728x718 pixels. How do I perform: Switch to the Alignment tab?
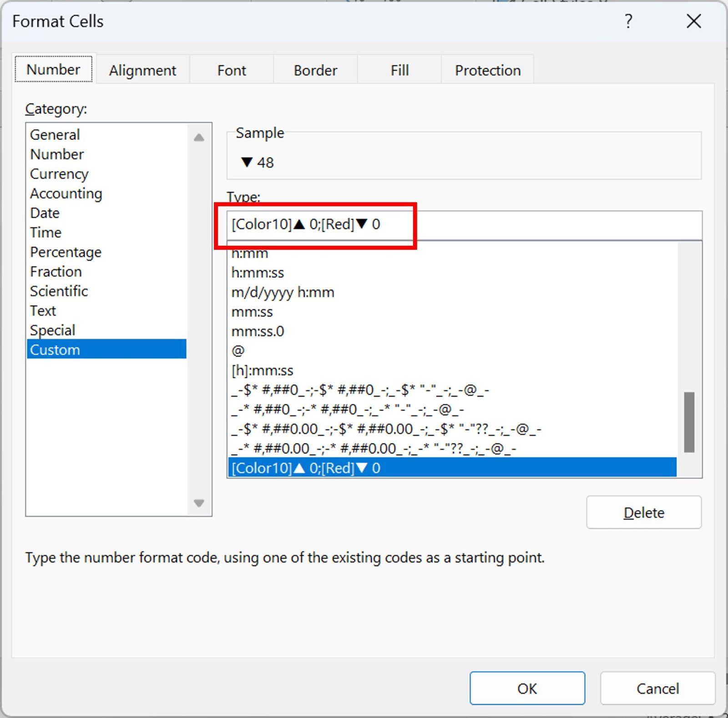point(142,70)
